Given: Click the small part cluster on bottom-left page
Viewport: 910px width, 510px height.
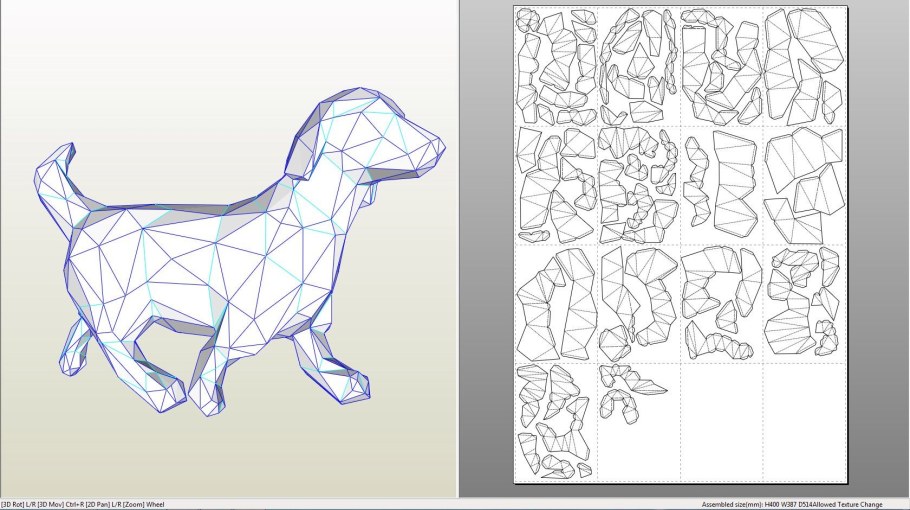Looking at the screenshot, I should tap(555, 420).
